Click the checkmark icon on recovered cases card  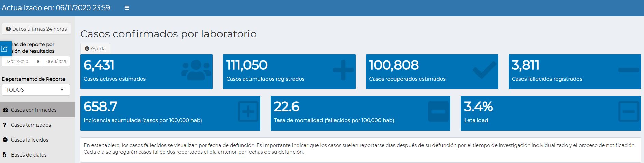[x=484, y=70]
